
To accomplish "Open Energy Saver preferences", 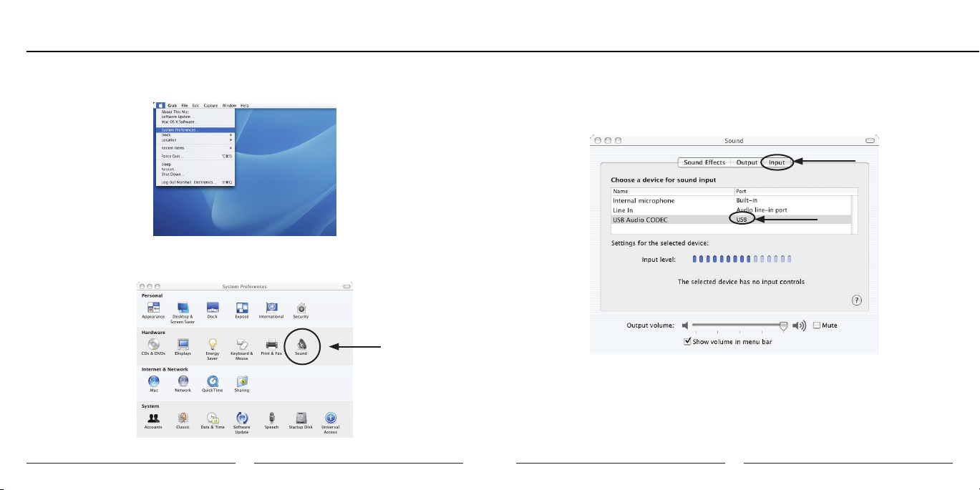I will [212, 349].
